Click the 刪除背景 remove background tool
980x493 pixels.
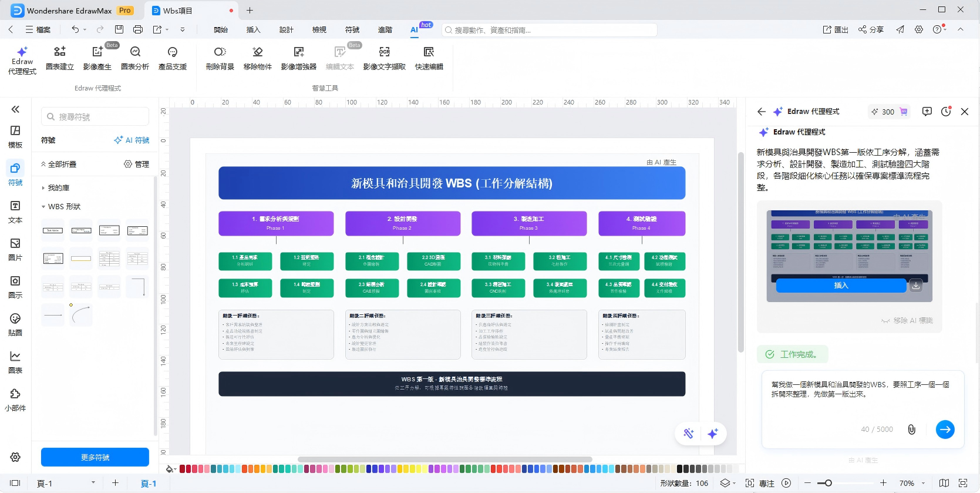[220, 58]
